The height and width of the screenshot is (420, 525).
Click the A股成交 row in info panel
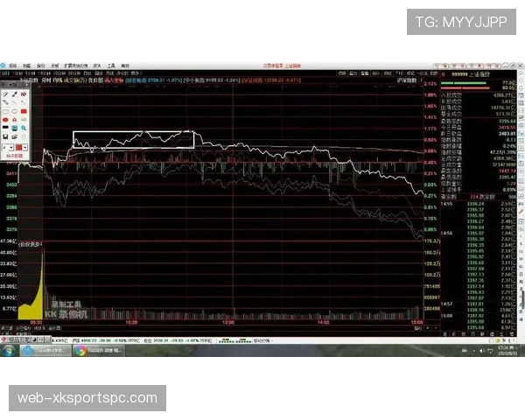point(478,95)
